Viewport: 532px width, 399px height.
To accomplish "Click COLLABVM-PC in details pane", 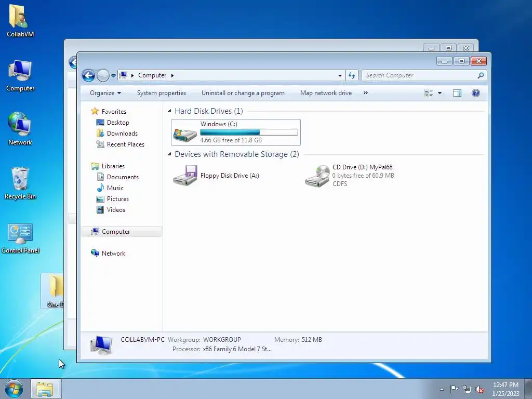I will pyautogui.click(x=142, y=340).
